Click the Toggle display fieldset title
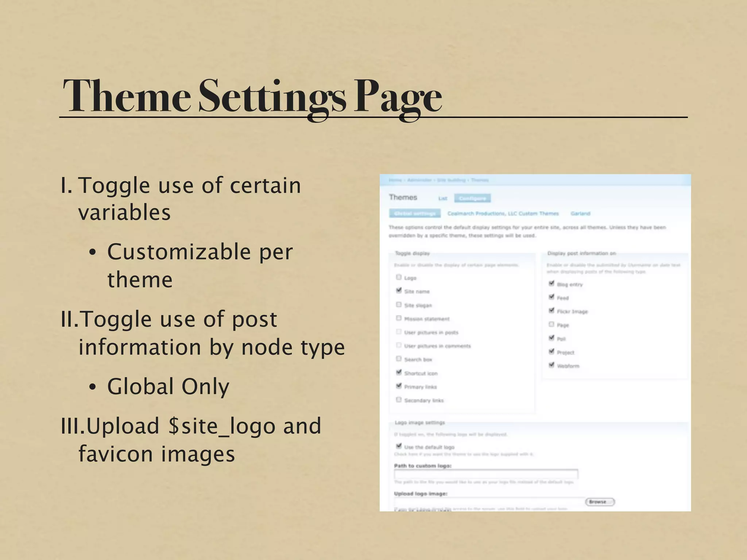This screenshot has height=560, width=747. tap(413, 253)
